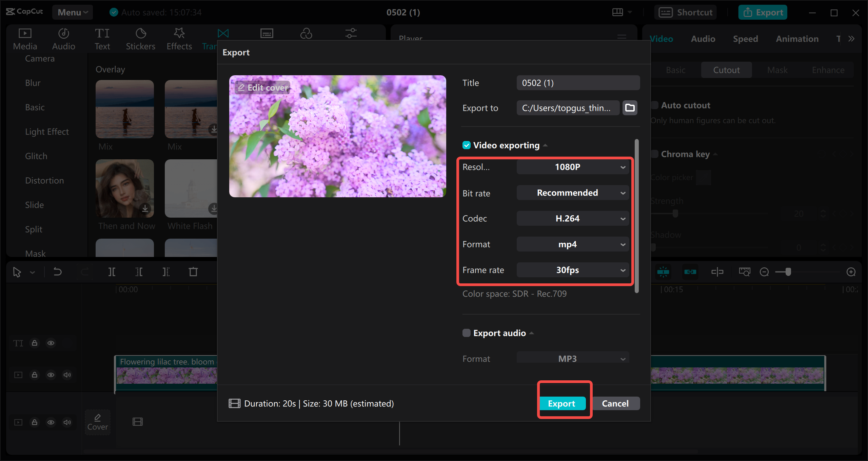Image resolution: width=868 pixels, height=461 pixels.
Task: Hide the text track with eye icon
Action: (51, 343)
